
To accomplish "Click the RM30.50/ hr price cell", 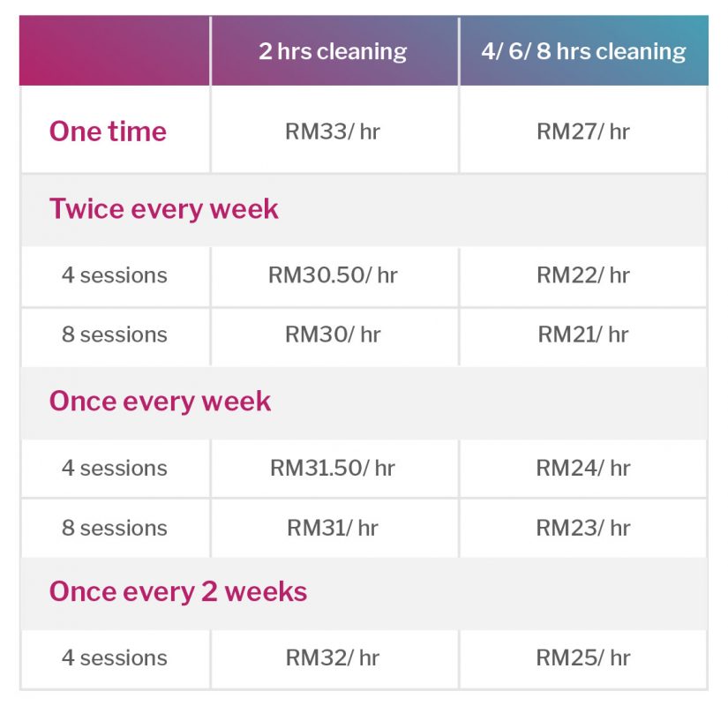I will tap(333, 275).
